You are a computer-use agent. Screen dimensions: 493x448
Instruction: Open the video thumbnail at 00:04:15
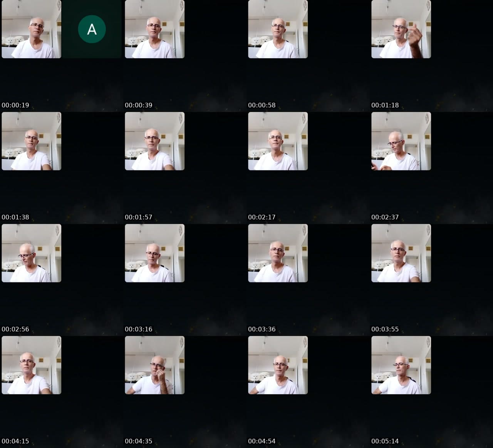click(x=31, y=365)
